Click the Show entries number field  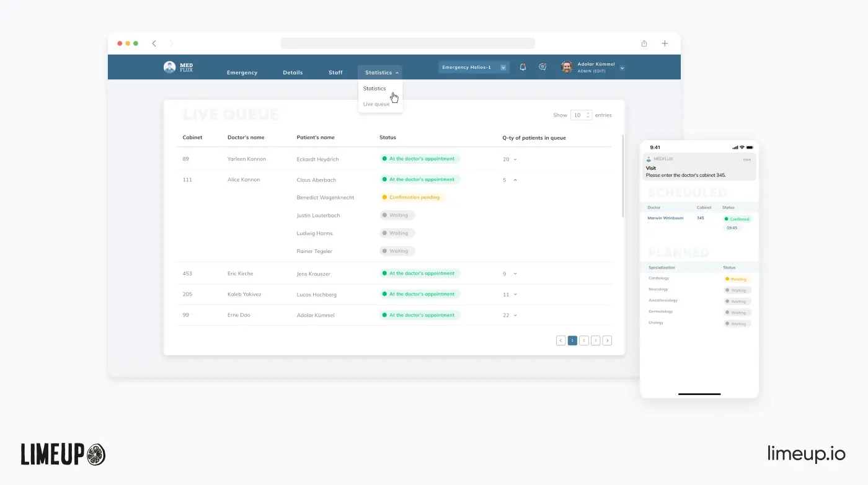tap(578, 115)
